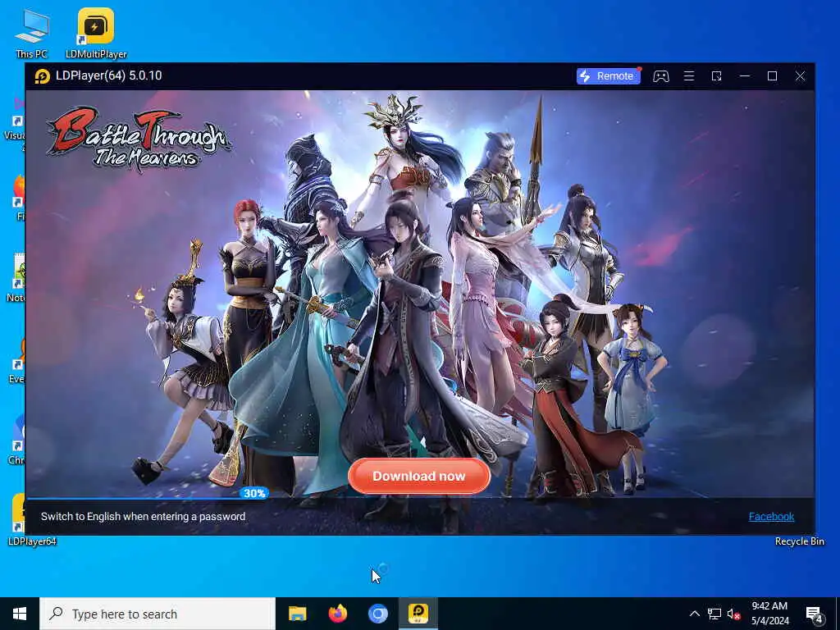Open the LDPlayer hamburger menu
This screenshot has width=840, height=630.
click(x=689, y=76)
